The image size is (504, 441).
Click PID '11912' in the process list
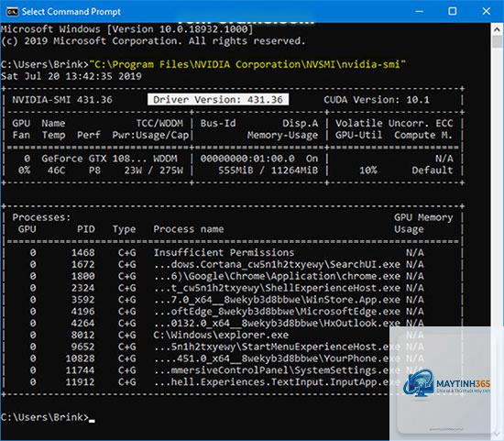80,382
